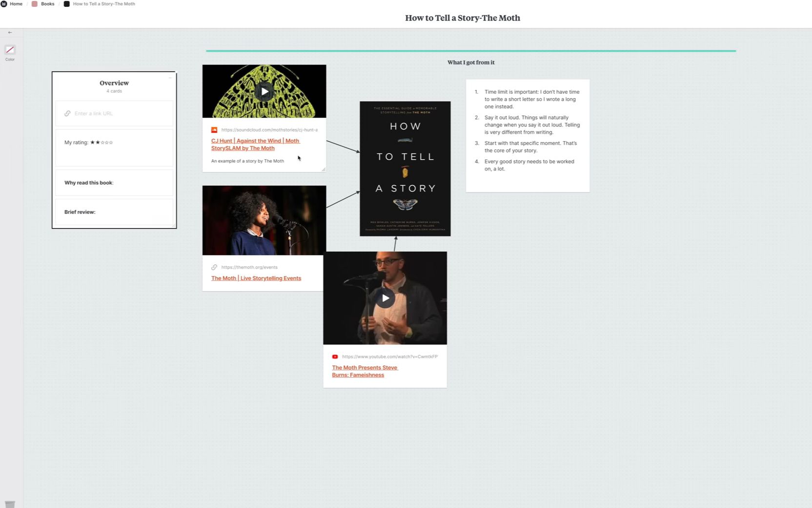Image resolution: width=812 pixels, height=508 pixels.
Task: Click the SoundCloud icon beside the URL
Action: [214, 130]
